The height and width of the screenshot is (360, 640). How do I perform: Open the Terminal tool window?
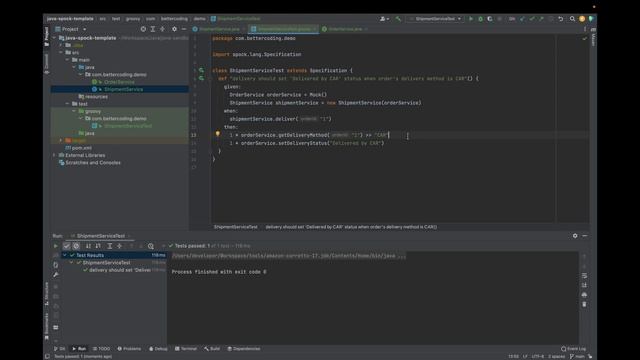point(186,349)
